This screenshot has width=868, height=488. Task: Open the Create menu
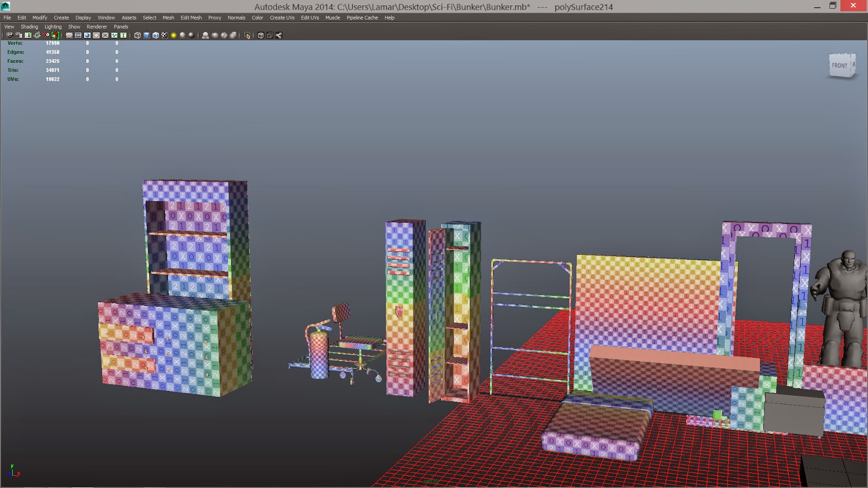[61, 17]
